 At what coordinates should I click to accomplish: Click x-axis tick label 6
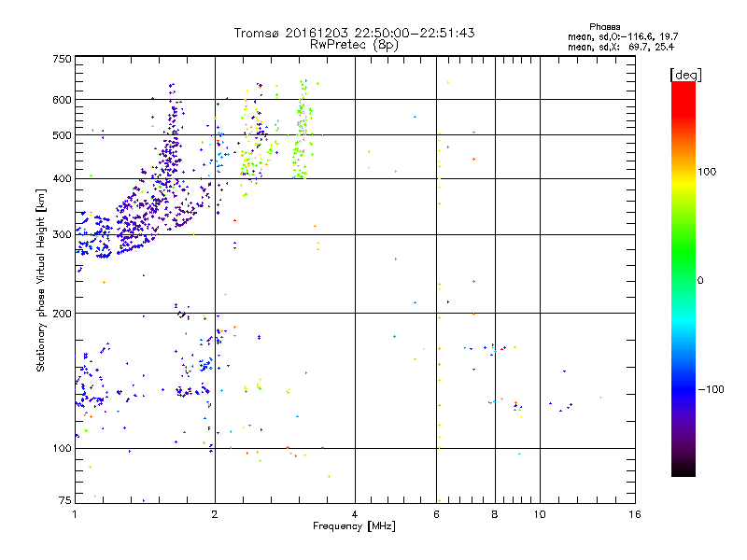436,514
